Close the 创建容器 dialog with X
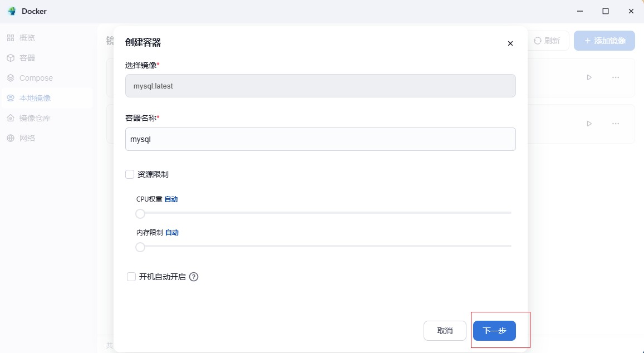Screen dimensions: 644x353 click(510, 43)
